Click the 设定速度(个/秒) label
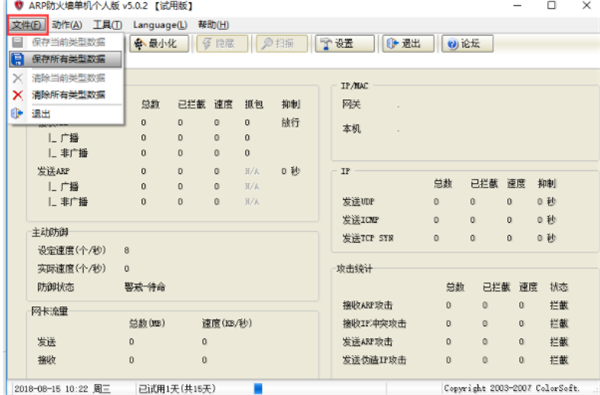600x395 pixels. [72, 250]
